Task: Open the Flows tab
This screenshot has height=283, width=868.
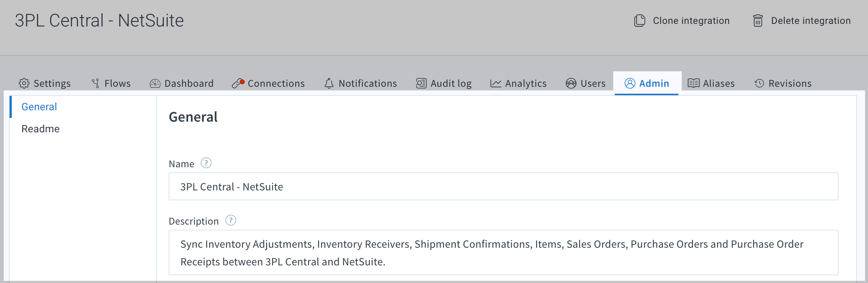Action: coord(111,83)
